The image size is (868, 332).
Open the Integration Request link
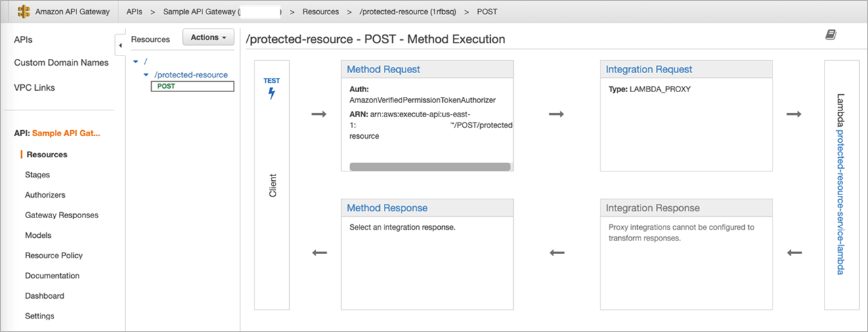click(x=649, y=69)
